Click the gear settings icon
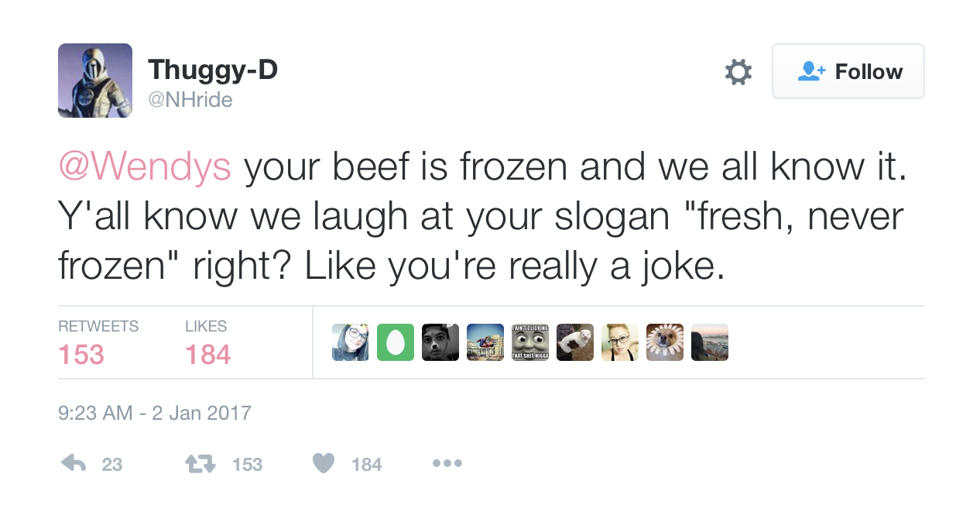980x522 pixels. (x=738, y=72)
